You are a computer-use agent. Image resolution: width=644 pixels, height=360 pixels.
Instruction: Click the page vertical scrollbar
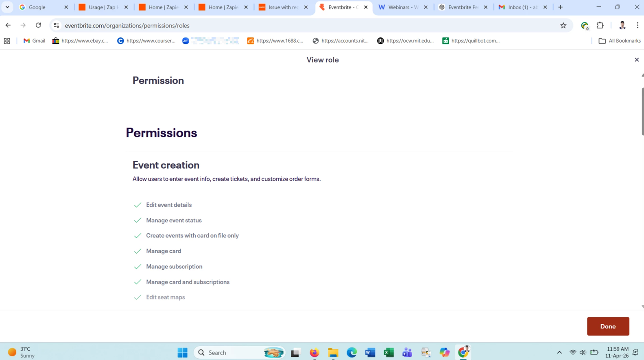(642, 111)
